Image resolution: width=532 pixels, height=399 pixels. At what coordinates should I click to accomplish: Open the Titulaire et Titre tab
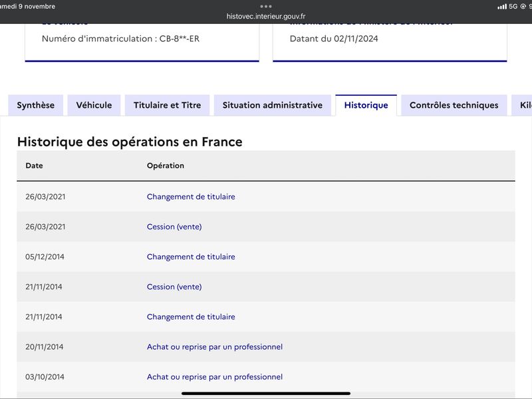pos(168,105)
